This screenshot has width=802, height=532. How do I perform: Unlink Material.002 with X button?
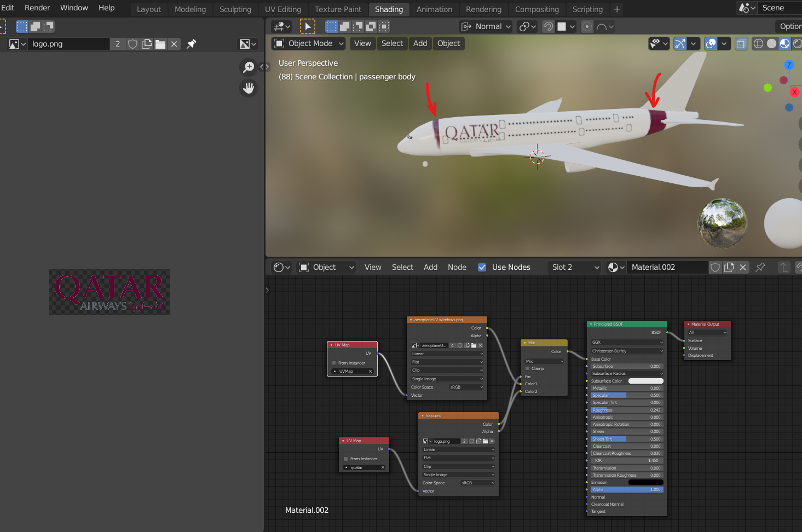point(743,267)
